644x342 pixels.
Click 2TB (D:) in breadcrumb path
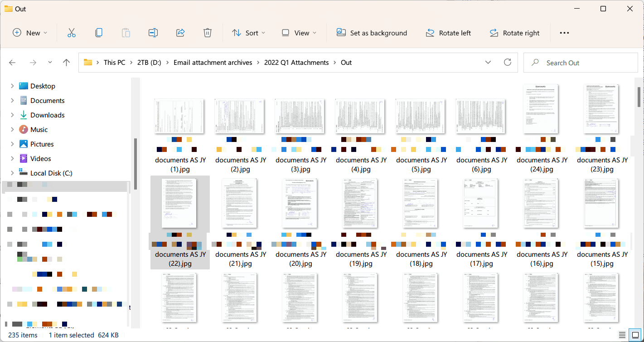click(150, 63)
